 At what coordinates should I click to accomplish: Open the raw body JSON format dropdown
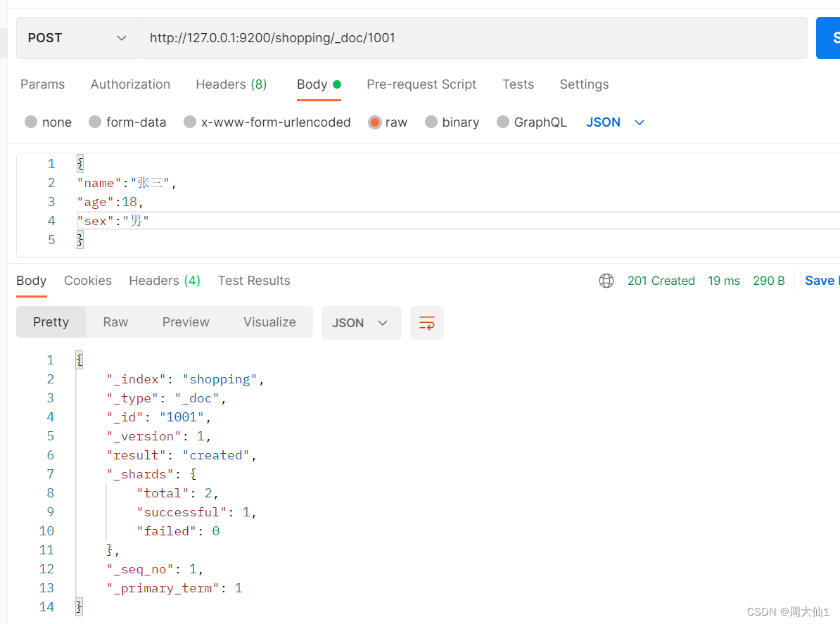click(x=615, y=122)
